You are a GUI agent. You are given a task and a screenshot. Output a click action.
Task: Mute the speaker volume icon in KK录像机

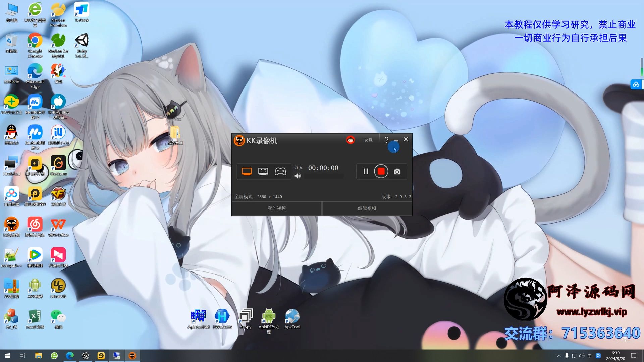[x=298, y=176]
